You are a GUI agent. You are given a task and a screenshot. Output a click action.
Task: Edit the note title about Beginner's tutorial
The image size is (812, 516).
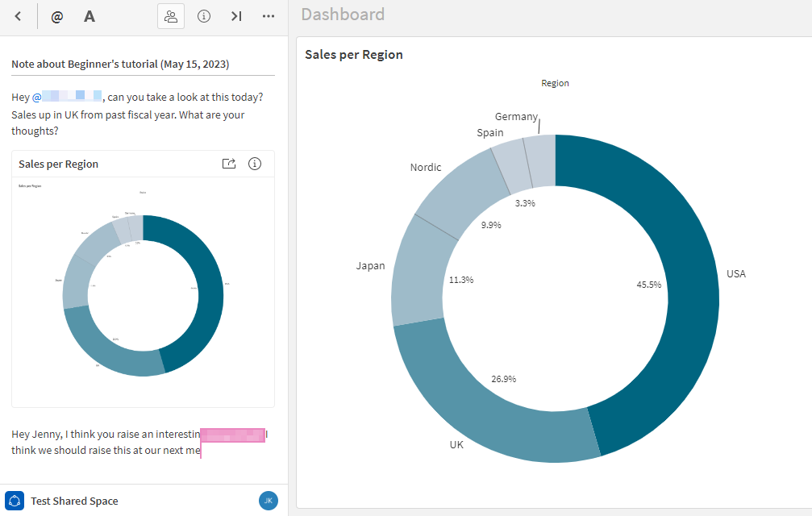143,64
